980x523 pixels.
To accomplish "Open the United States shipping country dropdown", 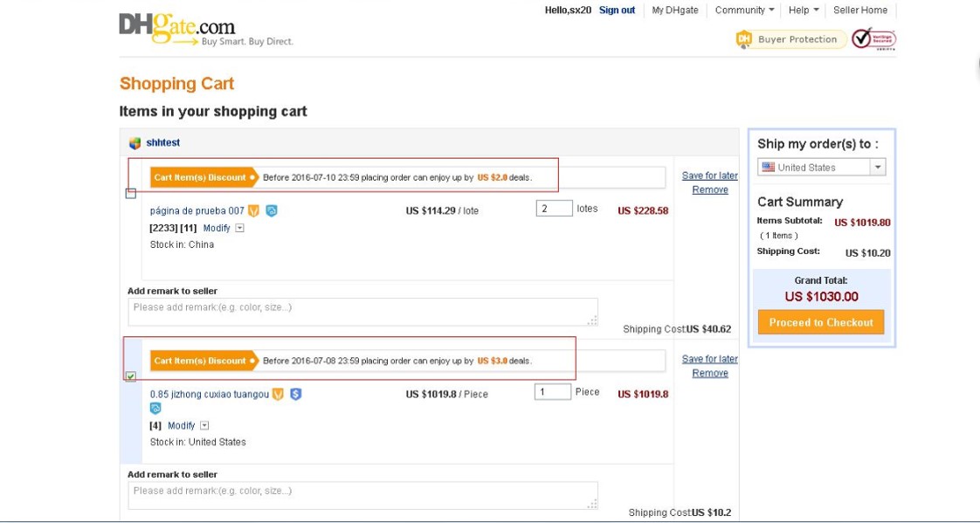I will pyautogui.click(x=878, y=167).
